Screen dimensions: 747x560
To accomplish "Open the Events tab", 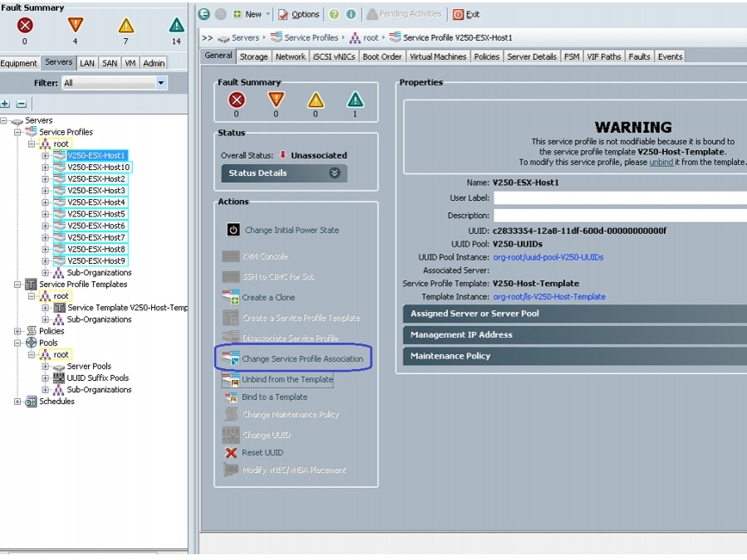I will tap(671, 56).
